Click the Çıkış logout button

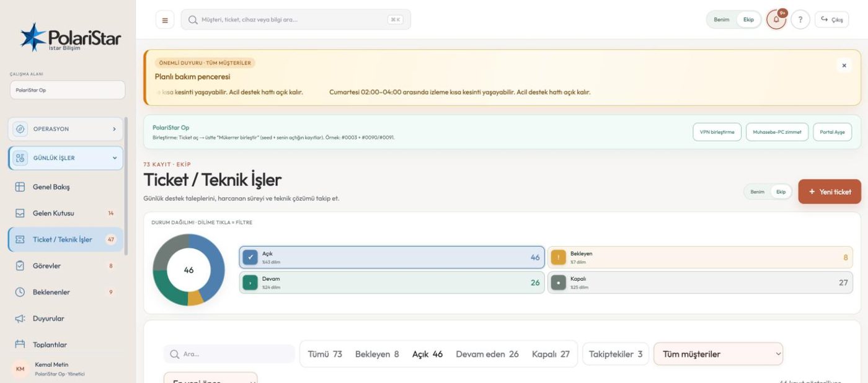pos(831,20)
